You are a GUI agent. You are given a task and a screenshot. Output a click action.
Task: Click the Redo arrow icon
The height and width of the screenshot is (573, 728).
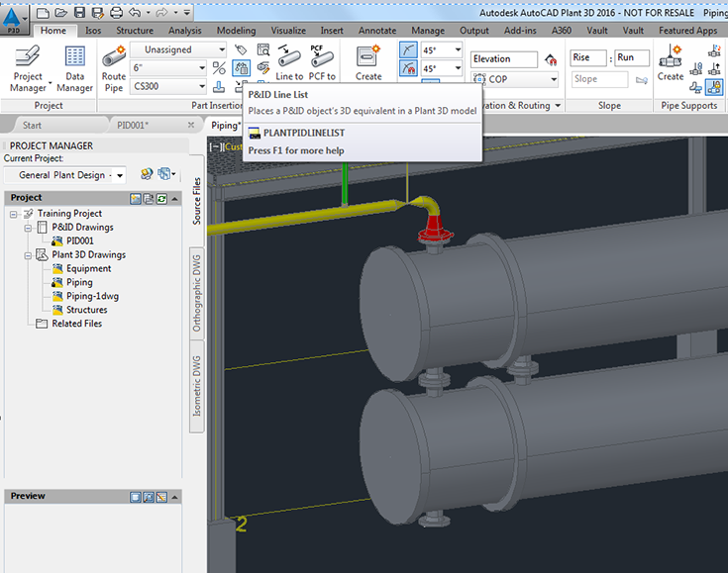[161, 13]
